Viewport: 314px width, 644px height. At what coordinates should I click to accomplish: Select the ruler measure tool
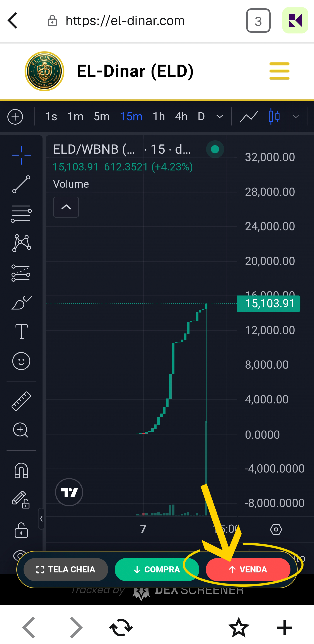(22, 401)
